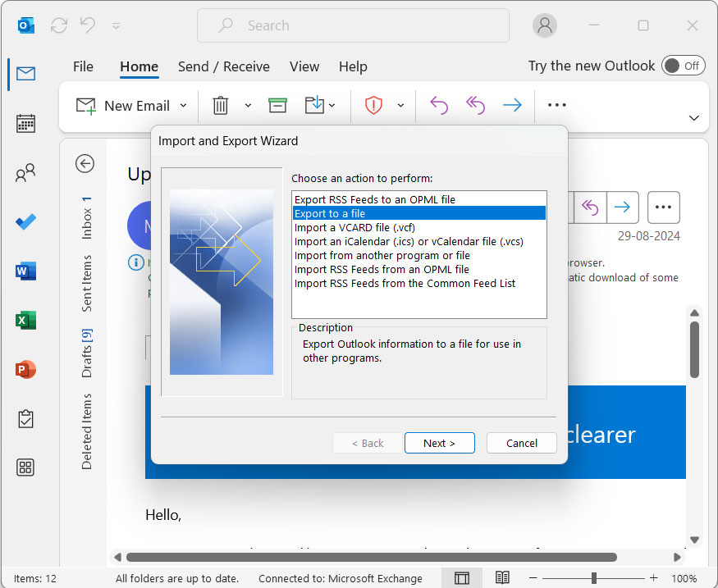This screenshot has height=588, width=718.
Task: Open the Calendar view in the sidebar
Action: 25,123
